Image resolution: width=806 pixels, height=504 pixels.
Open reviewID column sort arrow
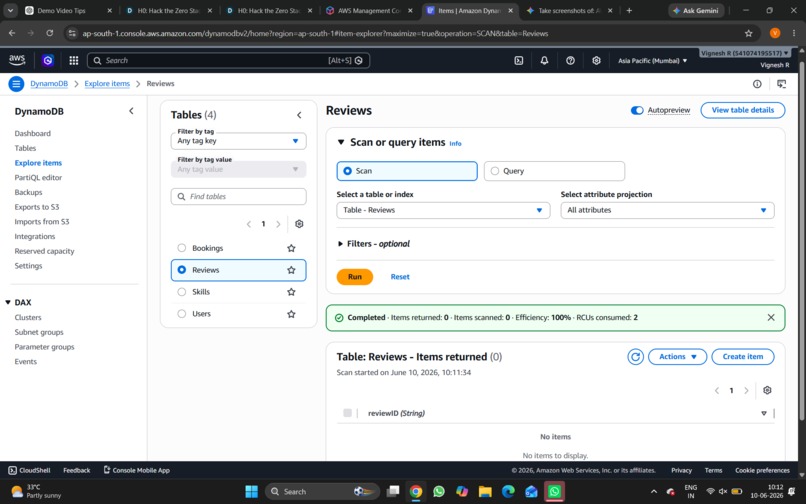[764, 413]
